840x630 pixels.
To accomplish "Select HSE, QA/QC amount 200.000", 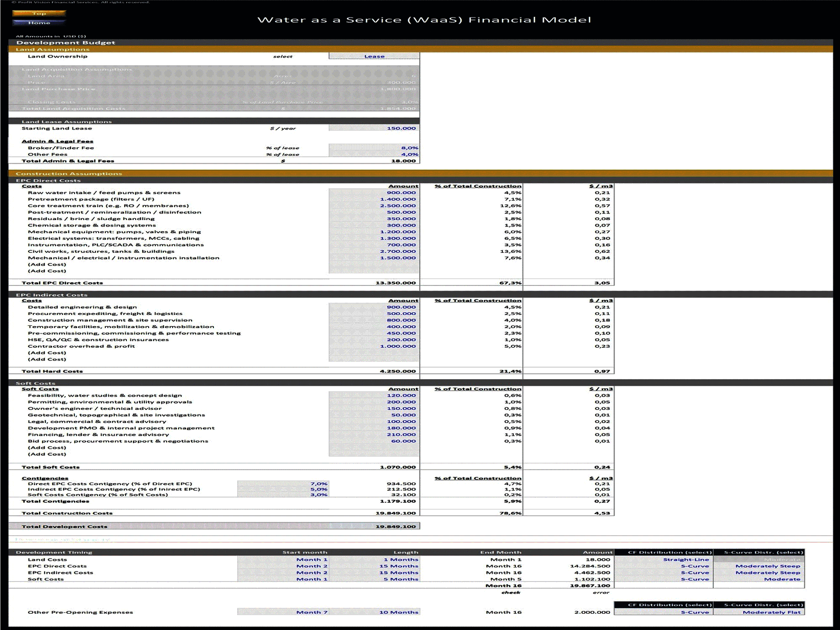I will click(x=374, y=339).
